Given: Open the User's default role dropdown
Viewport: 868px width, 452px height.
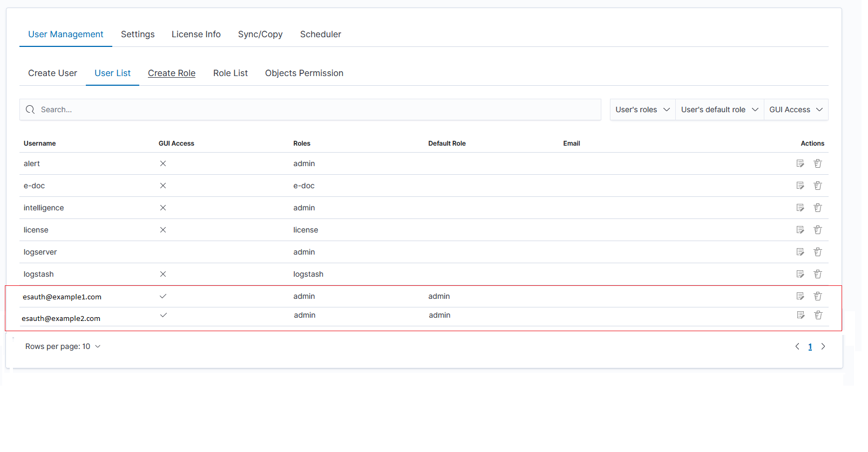Looking at the screenshot, I should click(x=719, y=109).
